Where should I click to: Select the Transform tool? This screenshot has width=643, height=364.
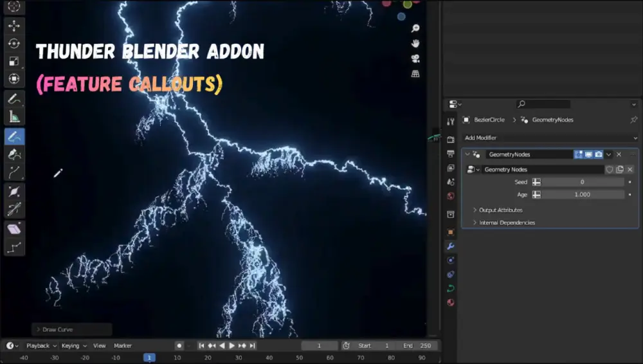click(x=14, y=79)
